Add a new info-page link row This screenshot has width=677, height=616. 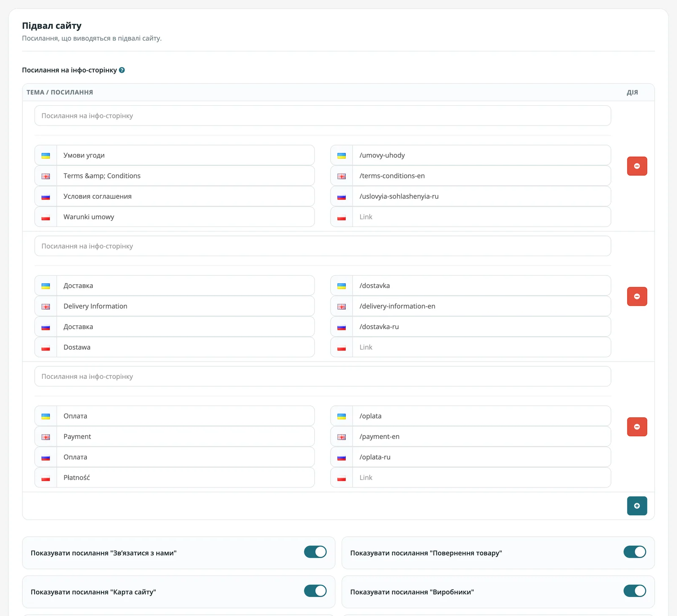(637, 506)
